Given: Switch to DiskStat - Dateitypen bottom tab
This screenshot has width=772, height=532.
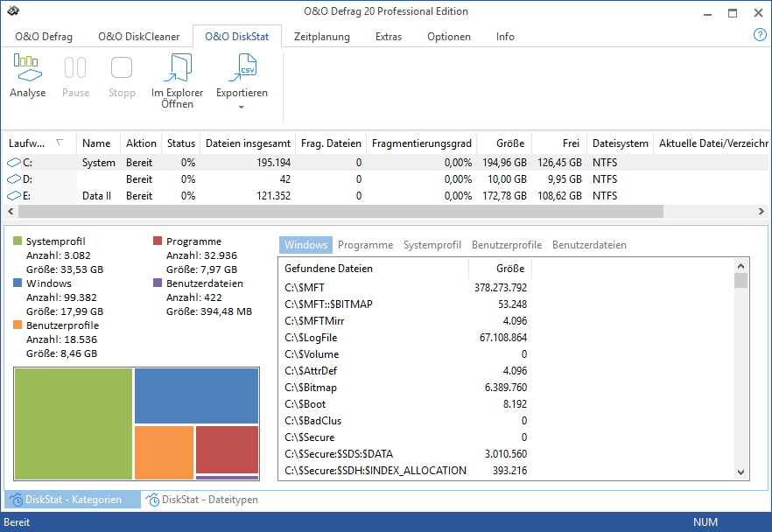Looking at the screenshot, I should [x=202, y=500].
